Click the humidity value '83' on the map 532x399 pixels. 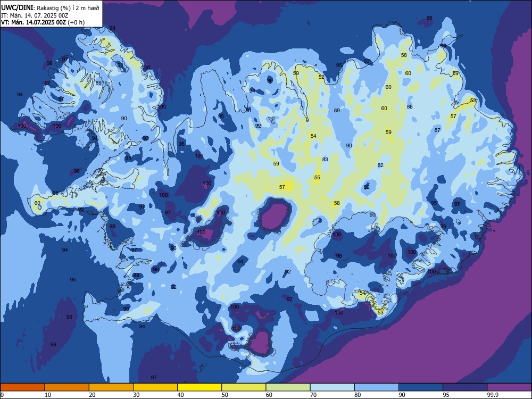tap(325, 159)
